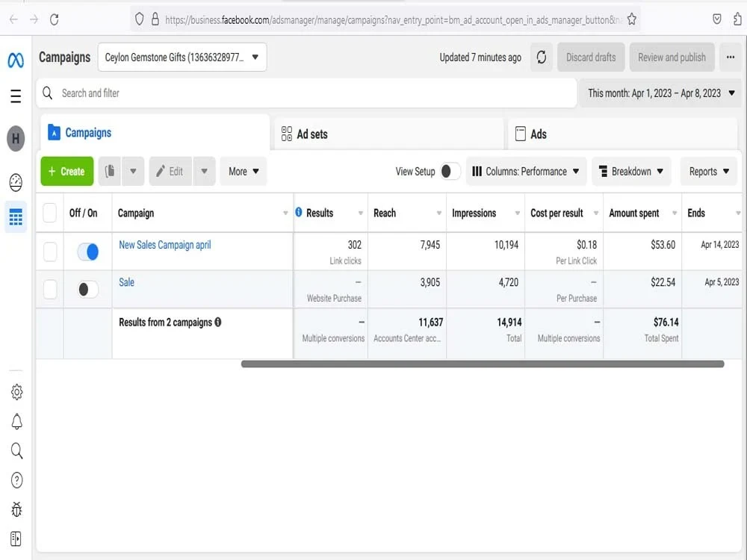The height and width of the screenshot is (560, 747).
Task: Expand the Edit options arrow
Action: [x=204, y=171]
